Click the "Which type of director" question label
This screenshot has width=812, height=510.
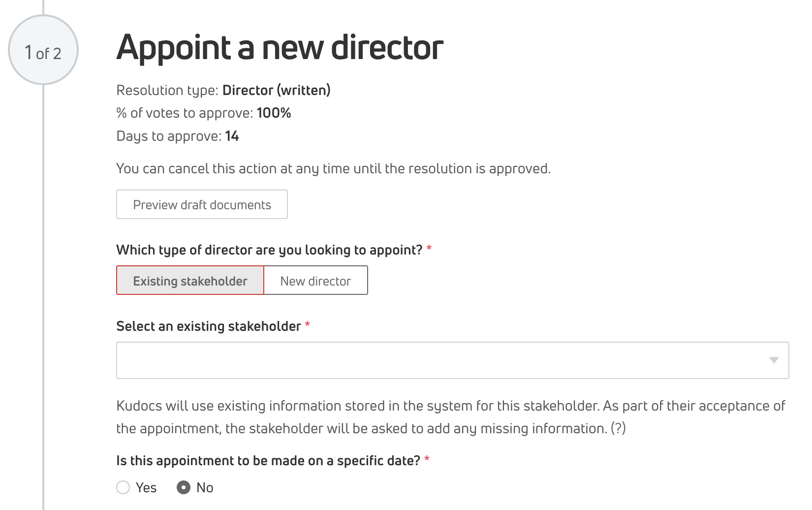pyautogui.click(x=269, y=250)
